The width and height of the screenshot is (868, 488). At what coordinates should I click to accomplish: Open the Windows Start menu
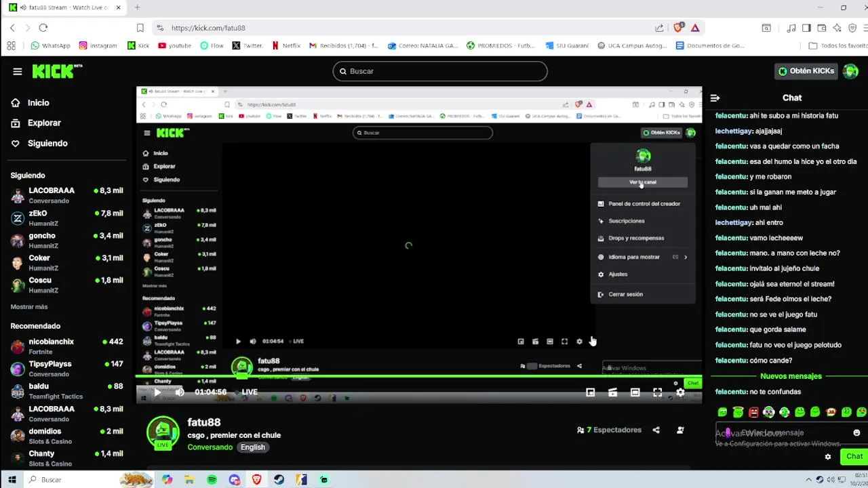point(12,480)
